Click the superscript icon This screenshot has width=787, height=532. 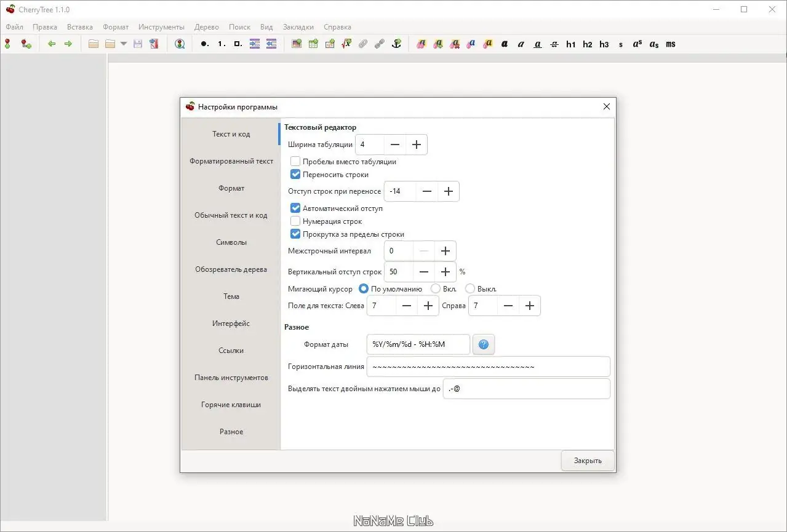637,44
